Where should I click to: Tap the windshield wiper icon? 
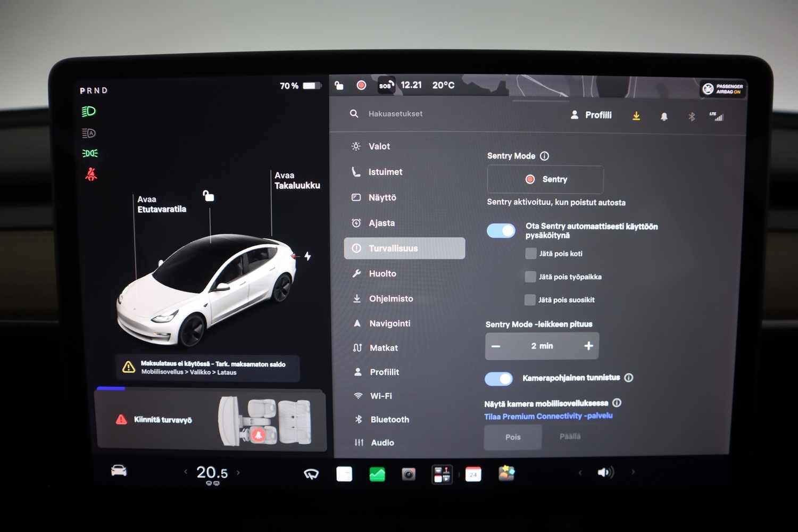point(311,473)
